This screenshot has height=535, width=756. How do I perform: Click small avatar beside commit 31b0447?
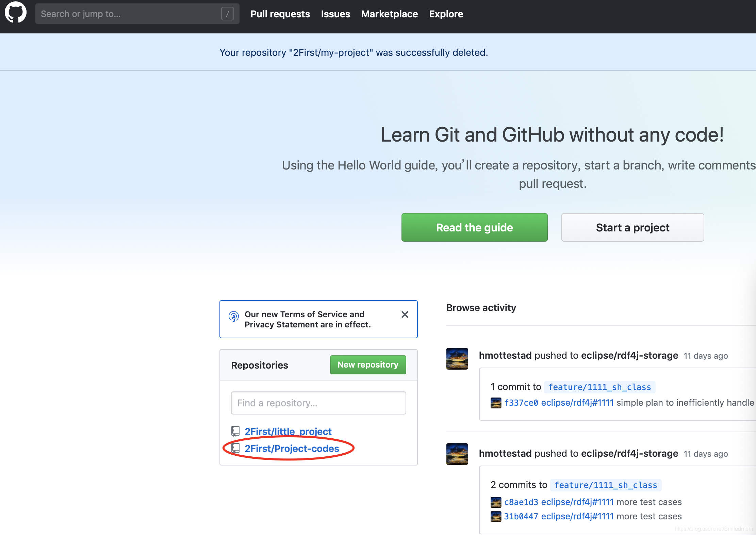pyautogui.click(x=496, y=517)
